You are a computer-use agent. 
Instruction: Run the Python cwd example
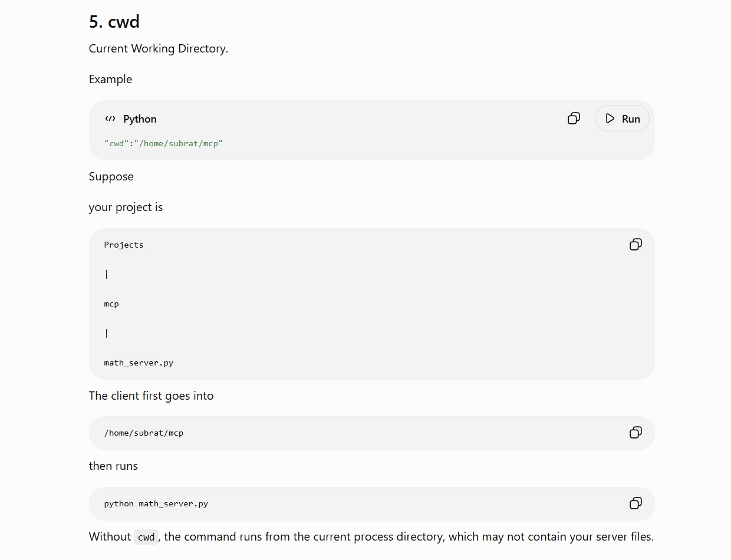pyautogui.click(x=622, y=118)
